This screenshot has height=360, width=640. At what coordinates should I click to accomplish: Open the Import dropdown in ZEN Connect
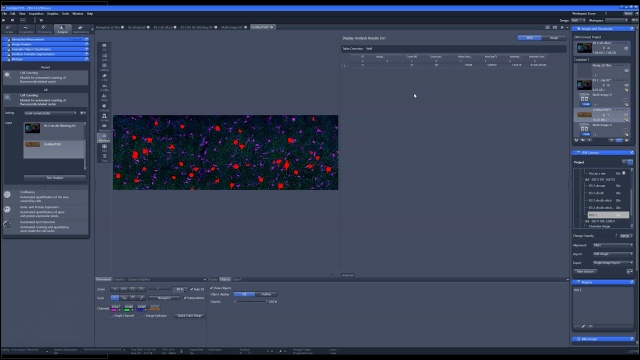[x=612, y=254]
